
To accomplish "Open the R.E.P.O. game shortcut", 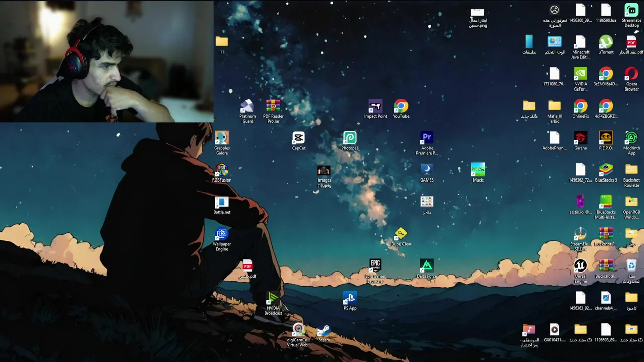I will [606, 141].
